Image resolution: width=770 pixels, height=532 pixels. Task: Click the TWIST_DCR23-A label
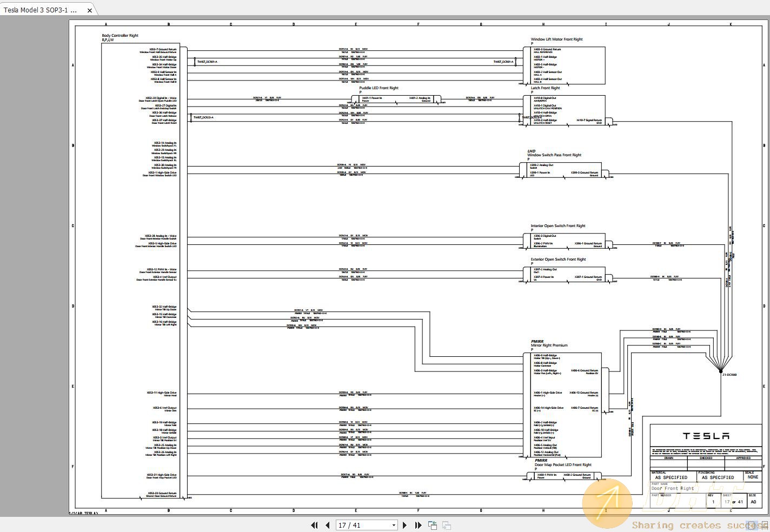203,117
